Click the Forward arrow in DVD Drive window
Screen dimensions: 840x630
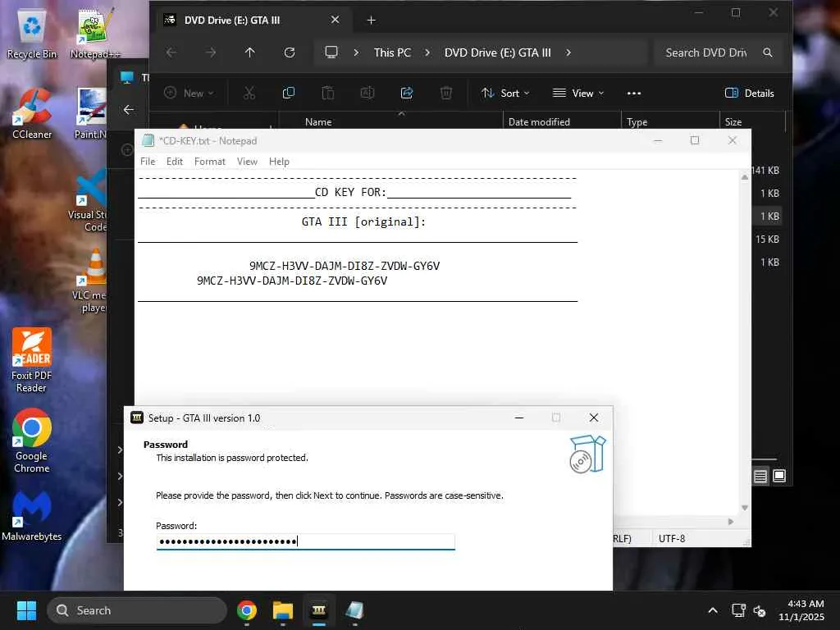(x=211, y=52)
